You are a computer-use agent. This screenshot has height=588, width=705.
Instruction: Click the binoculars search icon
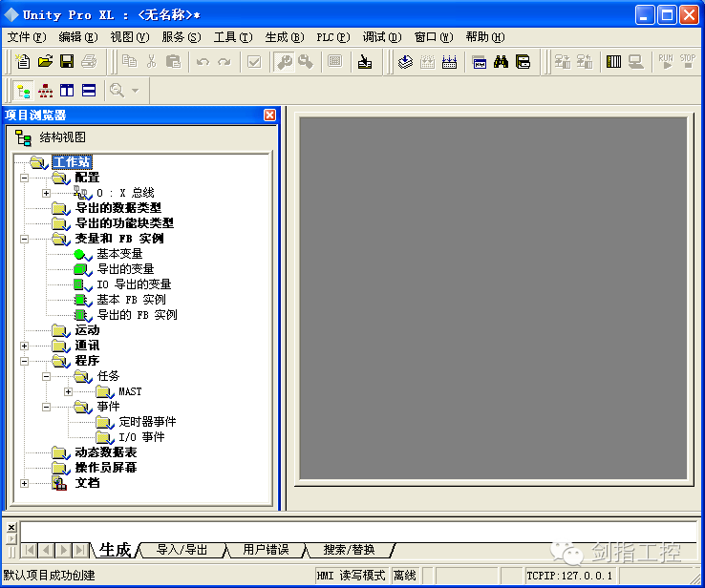pos(501,61)
